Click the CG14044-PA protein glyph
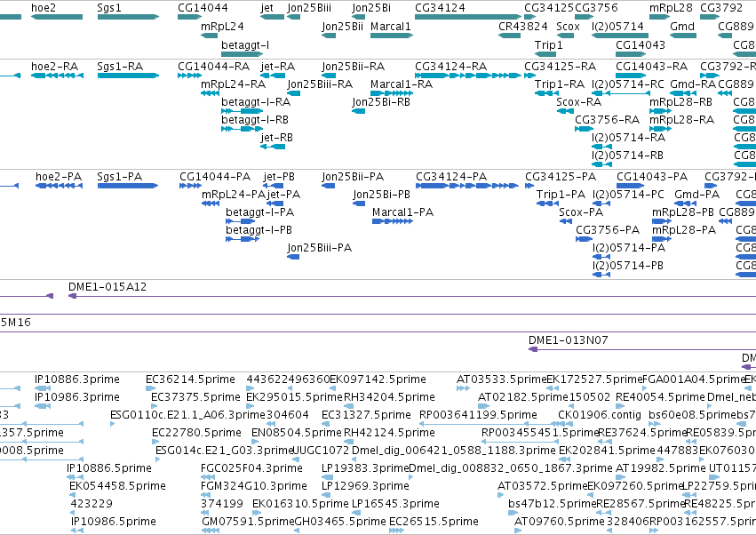The image size is (756, 535). (x=190, y=186)
